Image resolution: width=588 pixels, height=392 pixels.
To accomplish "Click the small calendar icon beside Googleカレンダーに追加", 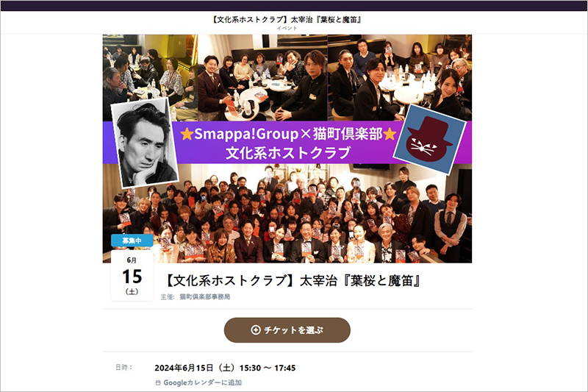I will point(158,383).
